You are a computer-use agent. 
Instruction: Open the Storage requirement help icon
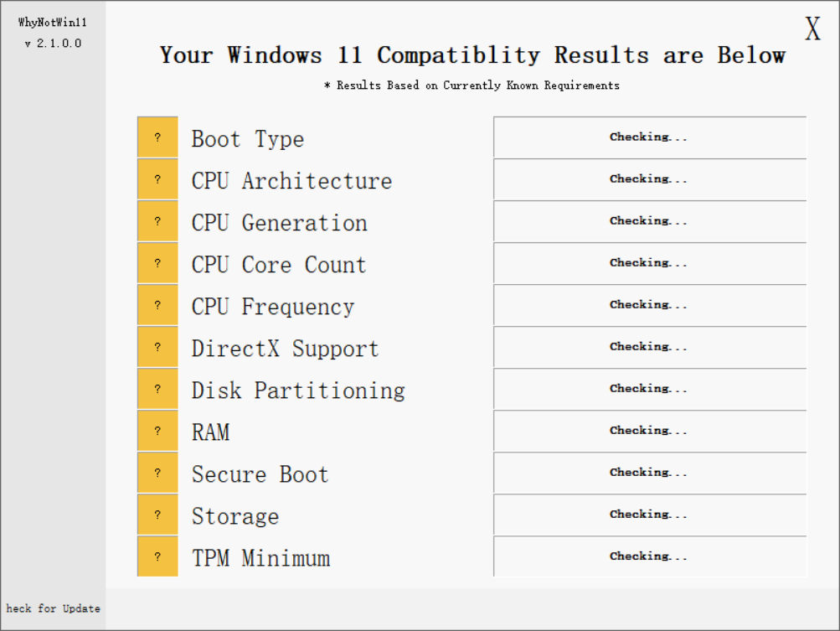pyautogui.click(x=157, y=514)
